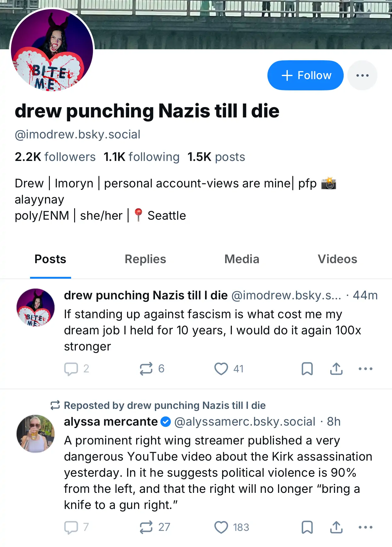Reply to alyssa mercante's post
Viewport: 392px width, 547px height.
(77, 527)
